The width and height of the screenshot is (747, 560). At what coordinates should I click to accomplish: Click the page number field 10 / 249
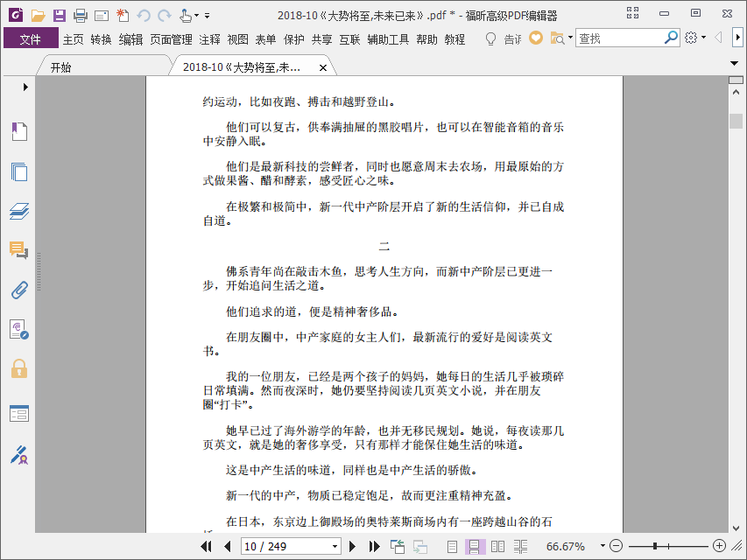coord(285,546)
